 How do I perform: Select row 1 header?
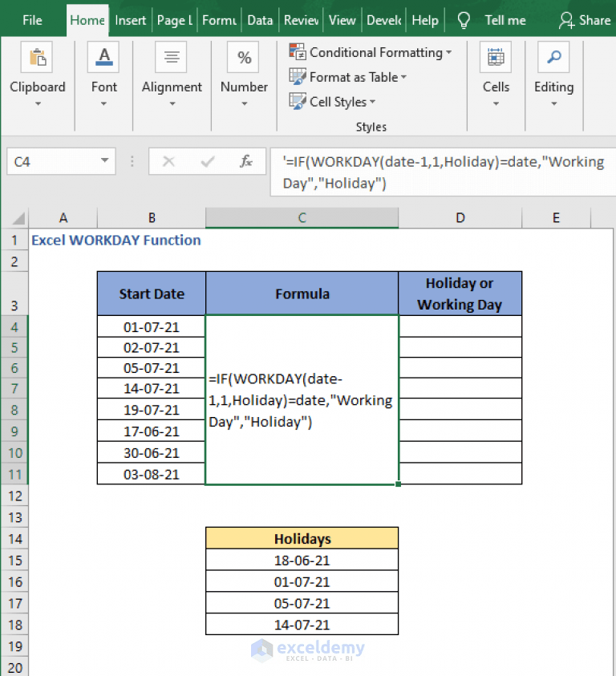pyautogui.click(x=14, y=240)
